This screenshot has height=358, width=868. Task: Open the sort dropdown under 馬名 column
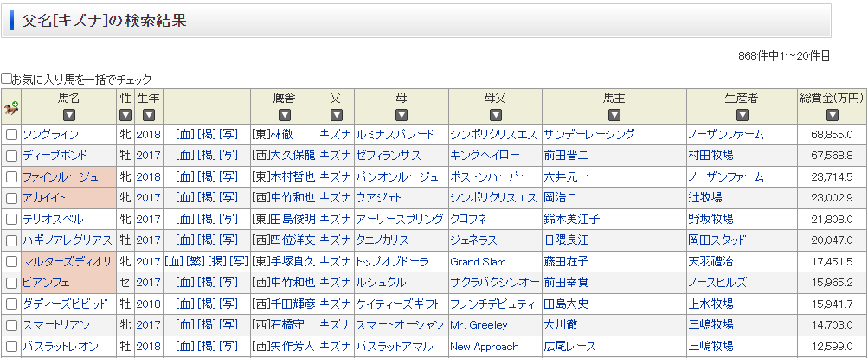point(69,115)
